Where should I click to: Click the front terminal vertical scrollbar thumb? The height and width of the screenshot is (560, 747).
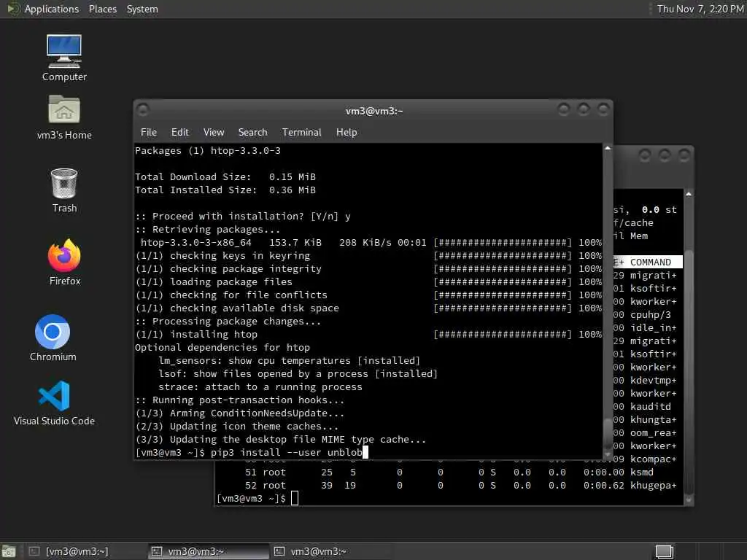click(x=608, y=435)
